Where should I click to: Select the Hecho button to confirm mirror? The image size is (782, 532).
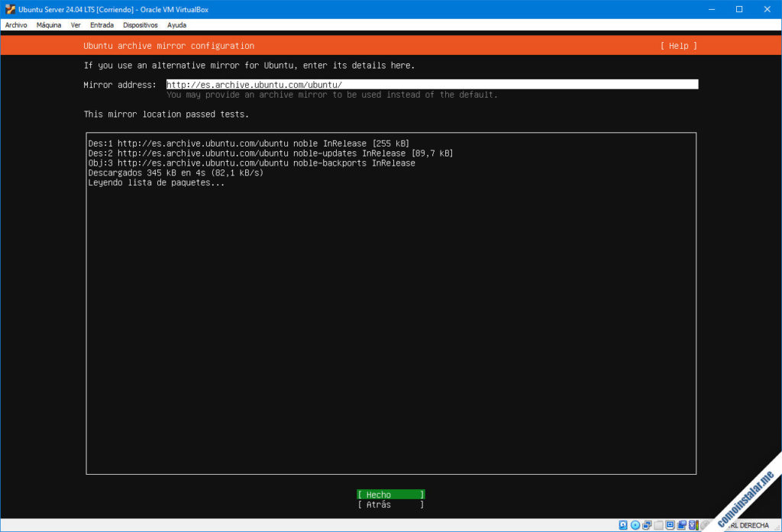coord(390,494)
